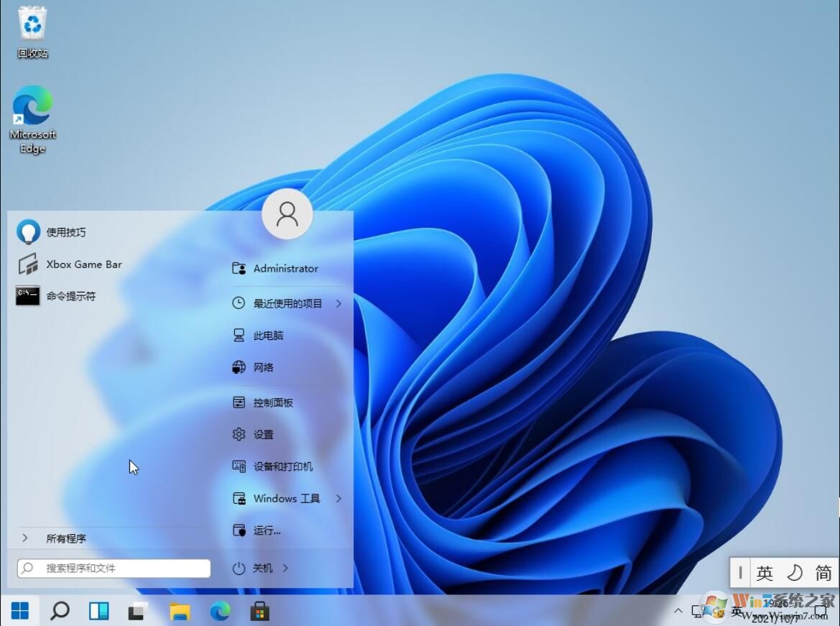Toggle half-width/full-width moon icon

pyautogui.click(x=795, y=573)
